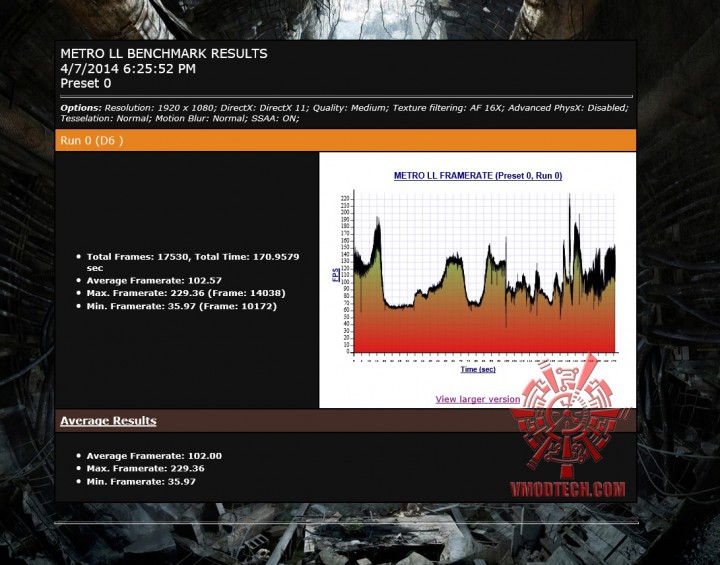Click the Average Results heading
This screenshot has height=565, width=720.
[x=108, y=421]
